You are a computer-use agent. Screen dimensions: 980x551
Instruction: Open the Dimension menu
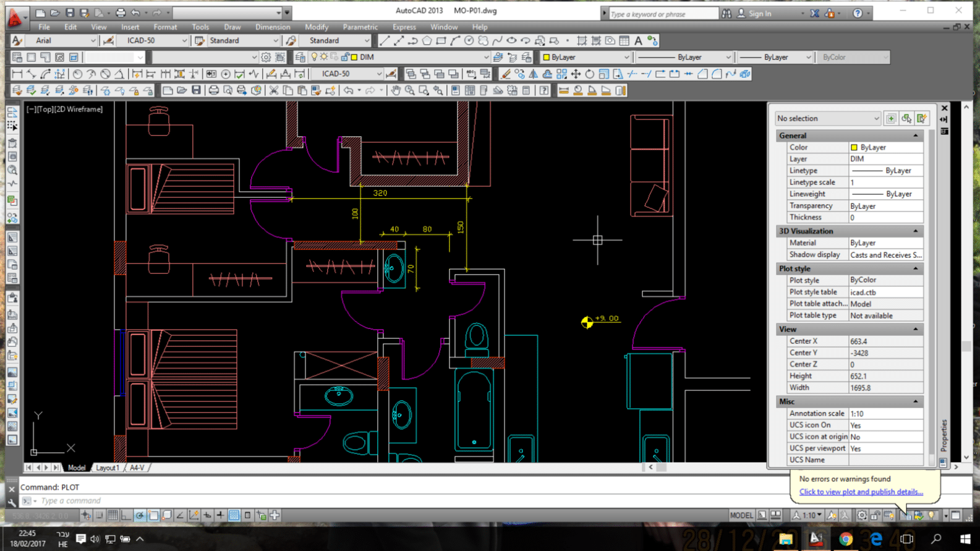(272, 27)
